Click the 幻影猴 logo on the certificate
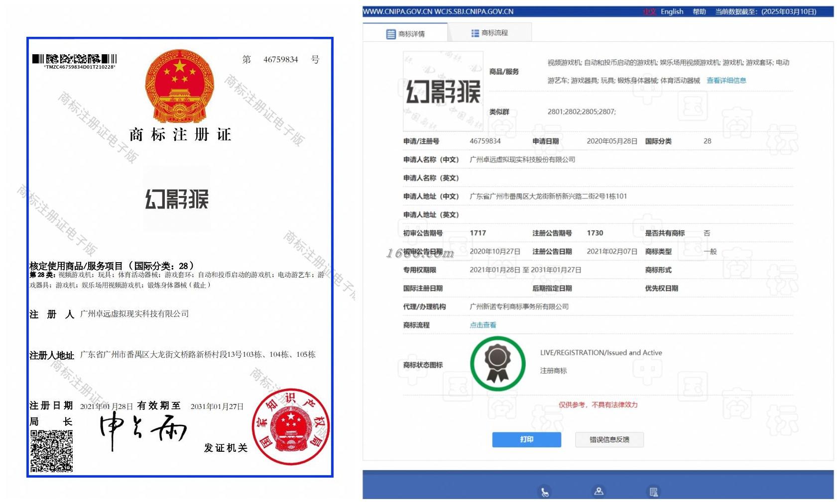The height and width of the screenshot is (504, 840). [x=177, y=199]
